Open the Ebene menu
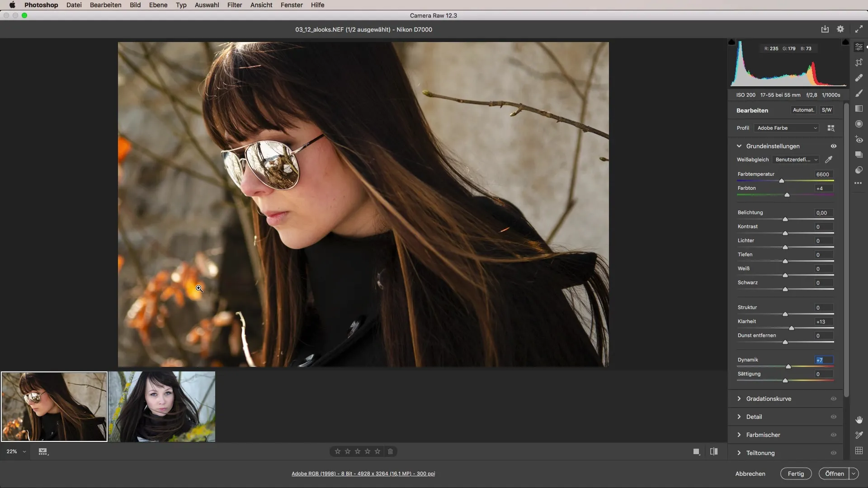 (x=158, y=5)
